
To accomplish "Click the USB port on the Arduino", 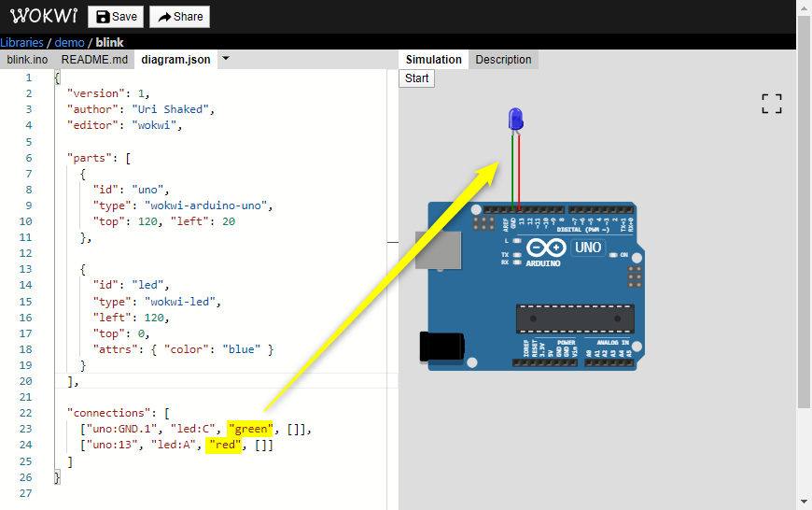I will click(x=438, y=250).
